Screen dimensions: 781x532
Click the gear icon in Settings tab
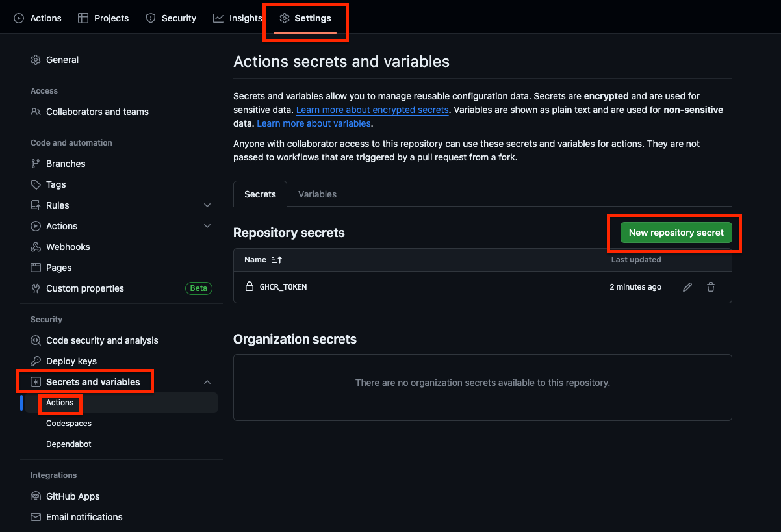point(285,18)
